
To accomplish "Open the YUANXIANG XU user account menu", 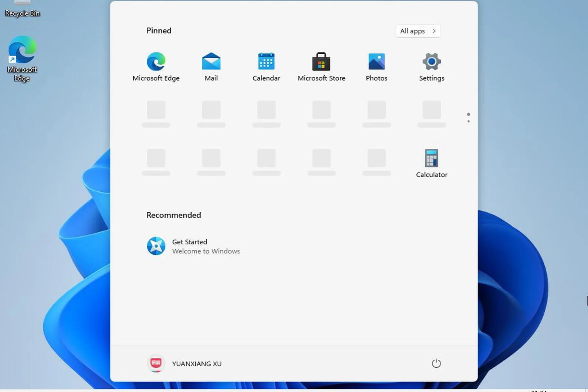I will tap(184, 364).
